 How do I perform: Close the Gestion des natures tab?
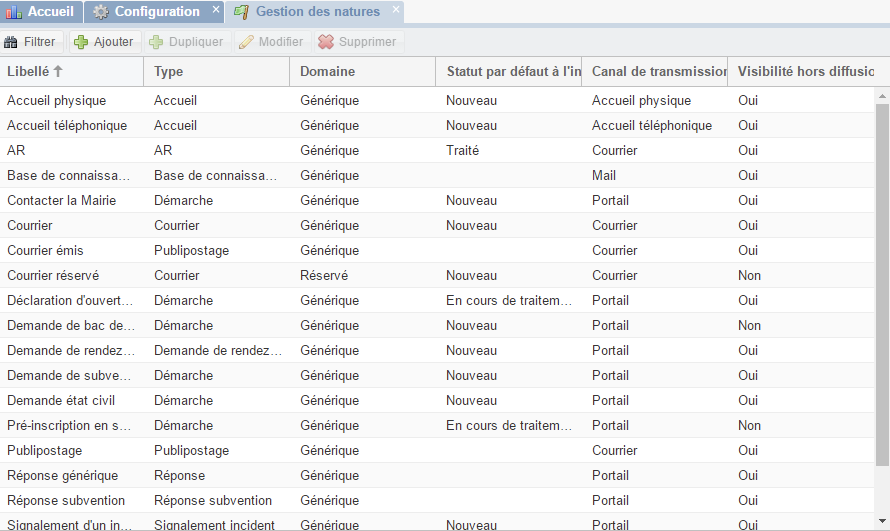(396, 10)
